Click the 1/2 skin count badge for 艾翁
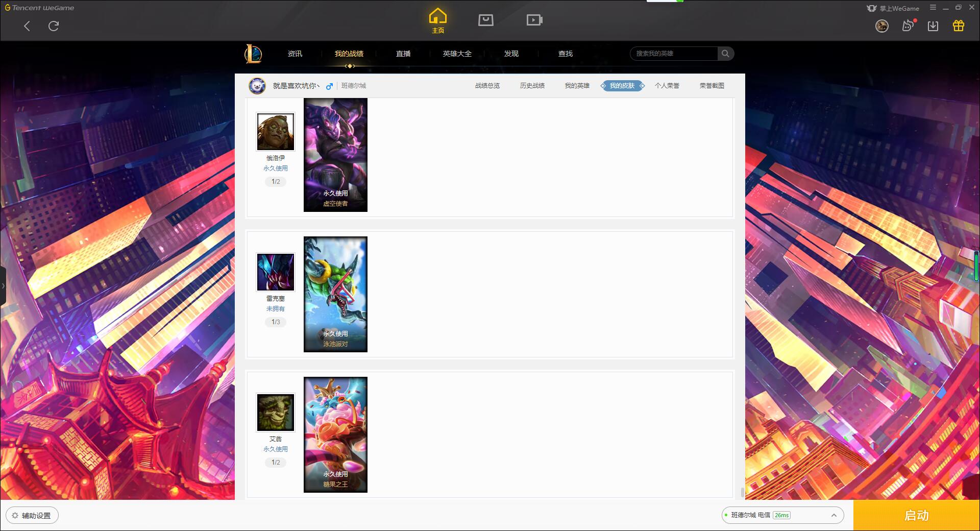This screenshot has width=980, height=531. [x=276, y=463]
